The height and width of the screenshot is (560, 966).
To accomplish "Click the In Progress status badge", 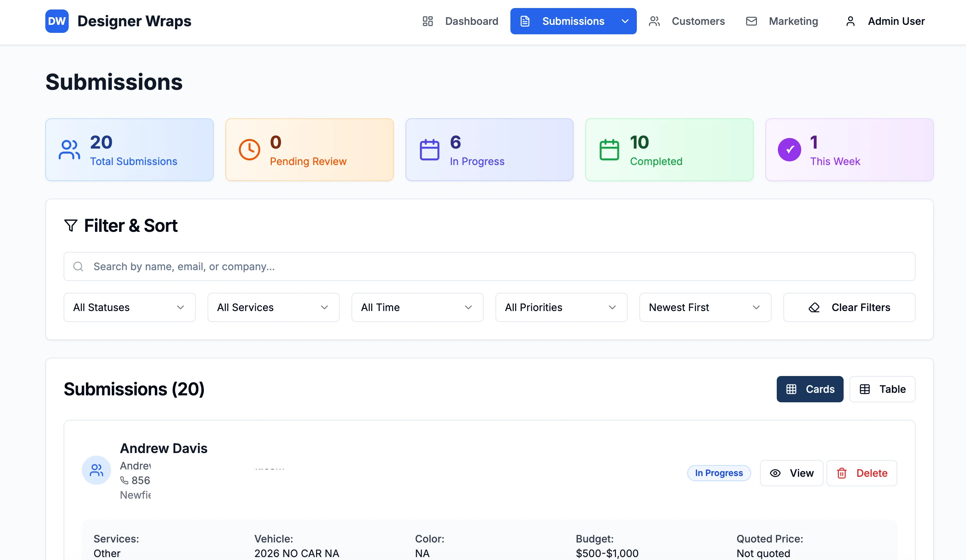I will pyautogui.click(x=719, y=473).
